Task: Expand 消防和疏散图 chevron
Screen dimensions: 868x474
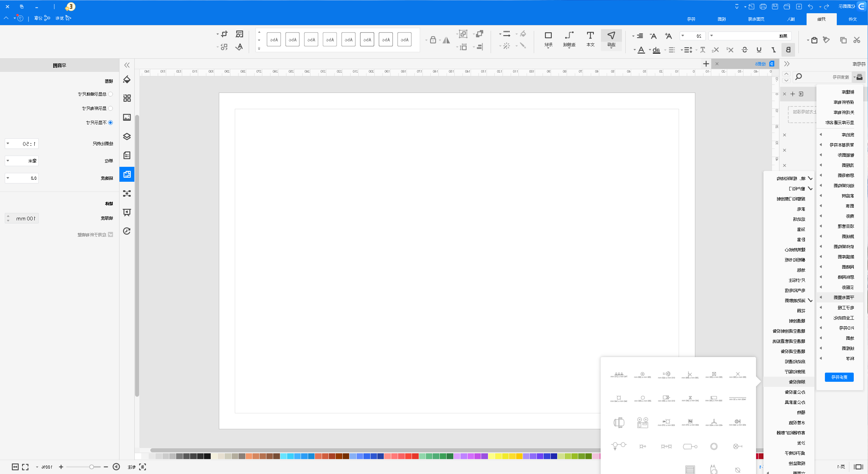Action: (x=810, y=300)
